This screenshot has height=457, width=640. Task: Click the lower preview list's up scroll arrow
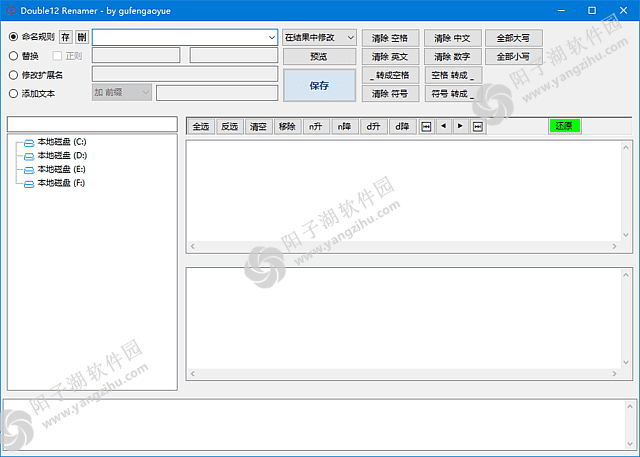pyautogui.click(x=626, y=275)
